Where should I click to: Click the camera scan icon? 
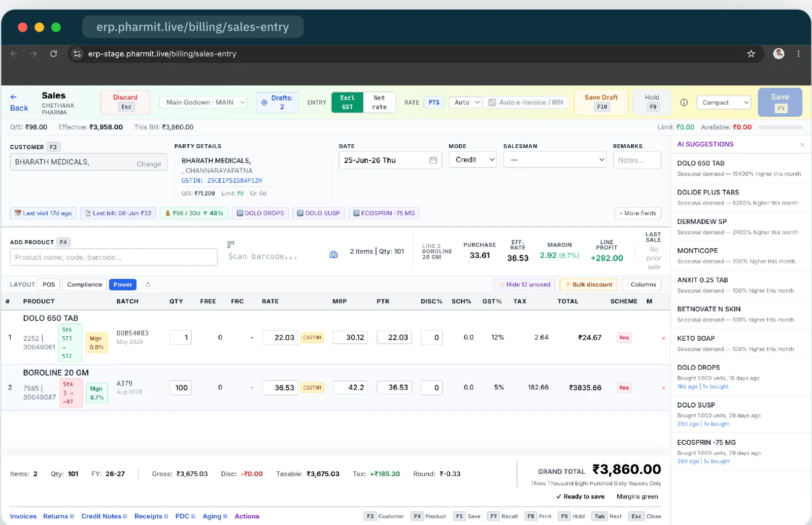pos(333,255)
